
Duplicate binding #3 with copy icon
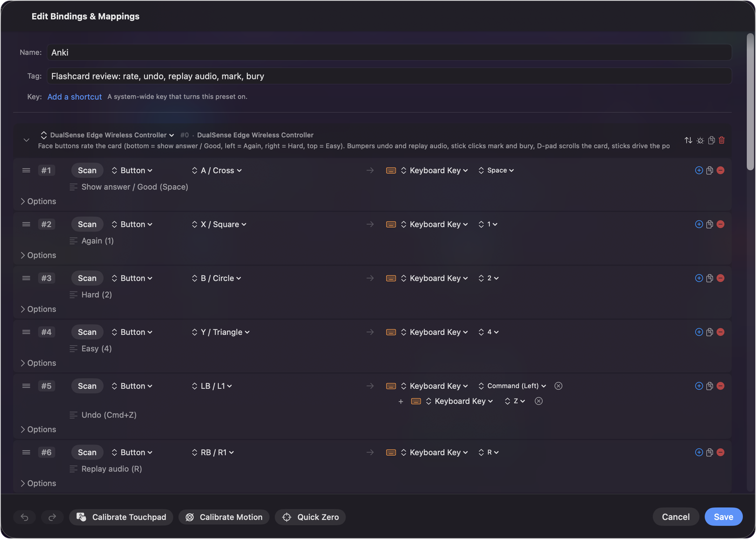pyautogui.click(x=710, y=279)
